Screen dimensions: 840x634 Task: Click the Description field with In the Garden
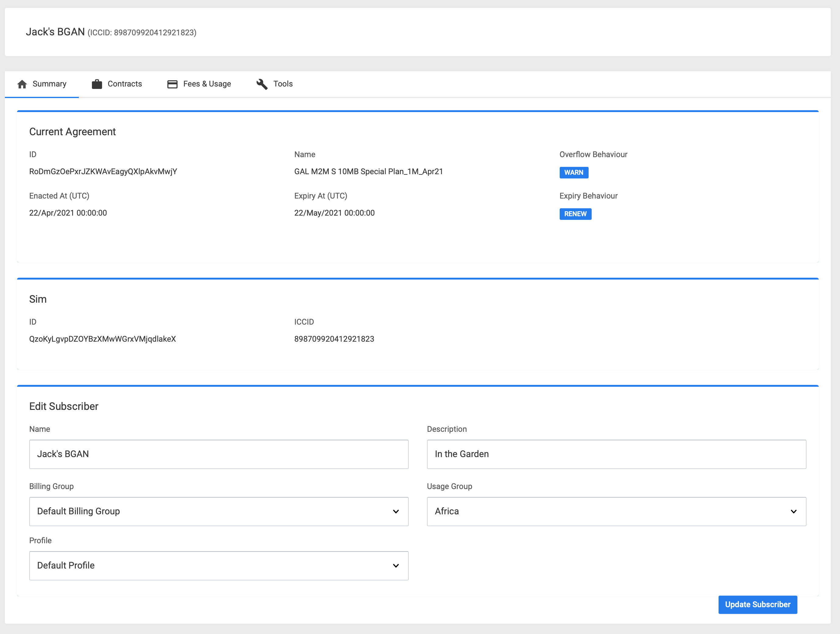click(616, 454)
